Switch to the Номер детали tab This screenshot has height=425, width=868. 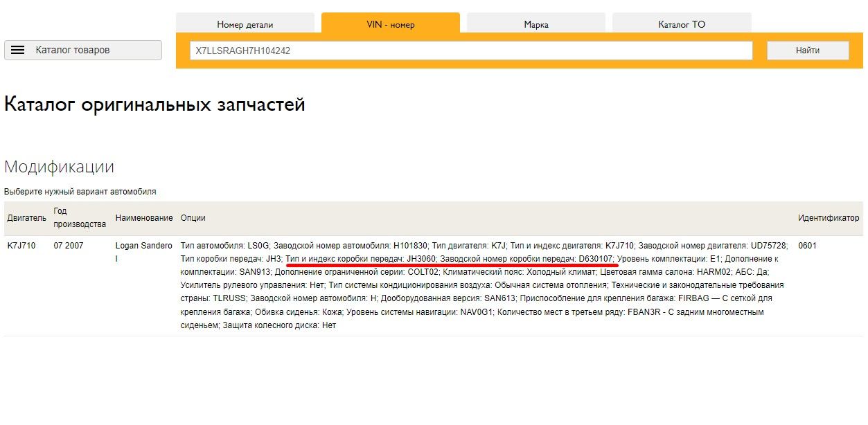(x=245, y=24)
